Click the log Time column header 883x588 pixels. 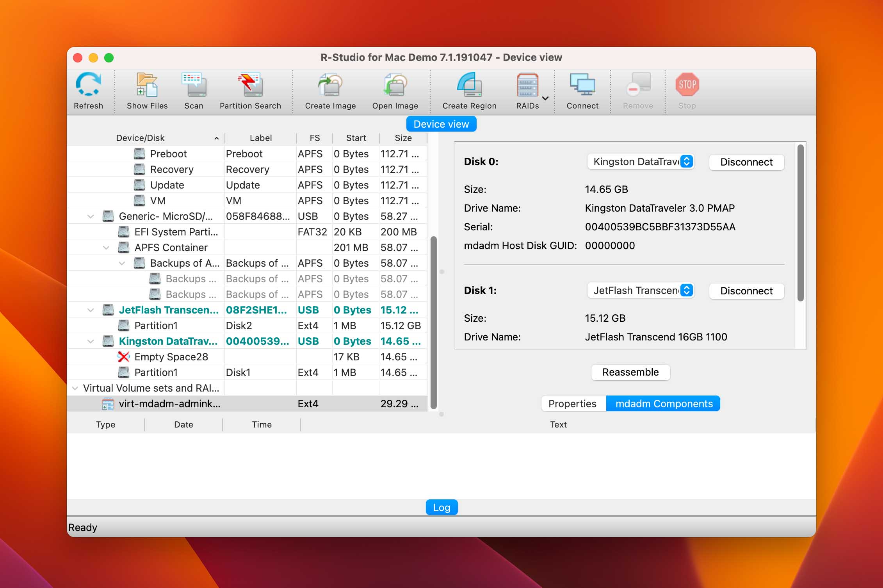[262, 424]
